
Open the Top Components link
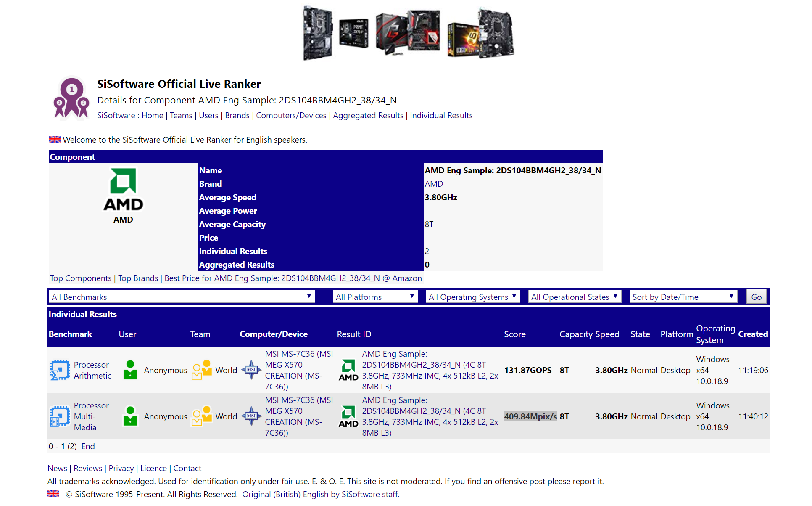[81, 278]
